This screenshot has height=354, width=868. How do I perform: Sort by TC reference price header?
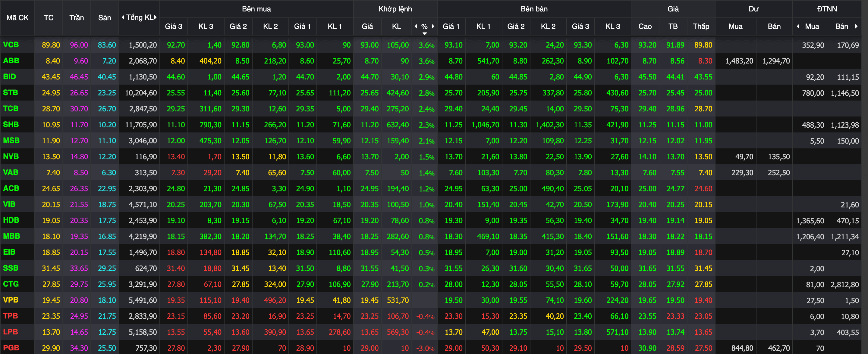click(x=49, y=17)
